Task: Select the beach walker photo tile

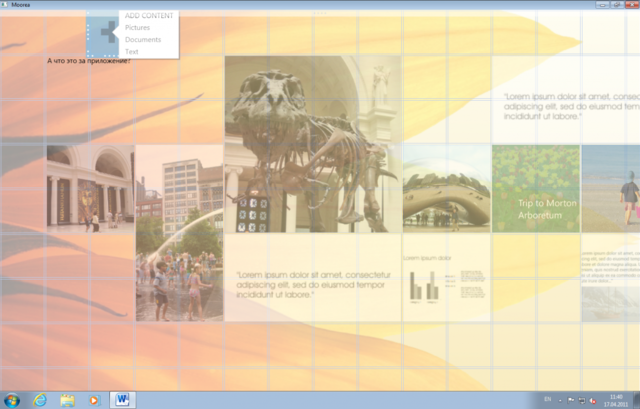Action: click(x=611, y=188)
